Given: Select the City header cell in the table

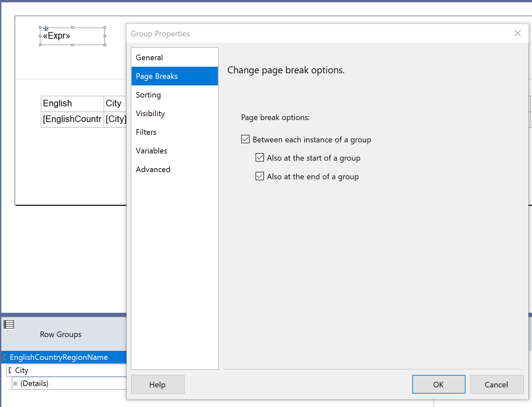Looking at the screenshot, I should [115, 103].
